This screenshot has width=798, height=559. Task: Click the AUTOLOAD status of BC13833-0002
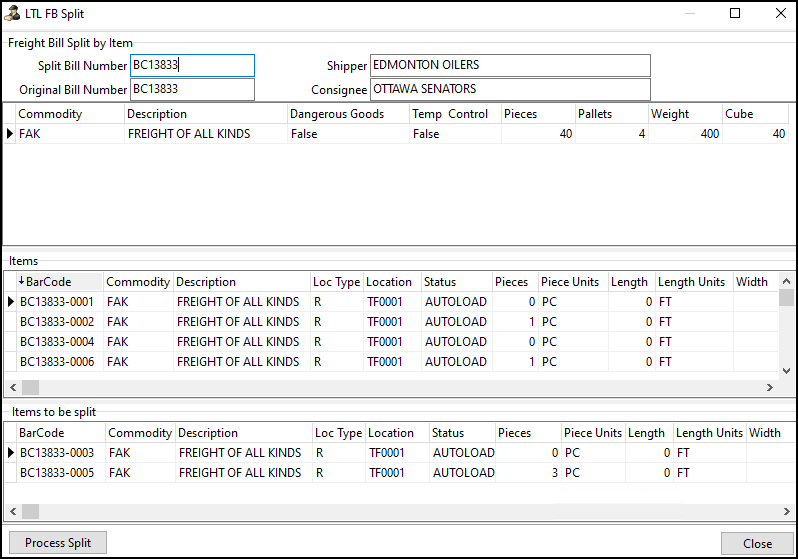455,322
